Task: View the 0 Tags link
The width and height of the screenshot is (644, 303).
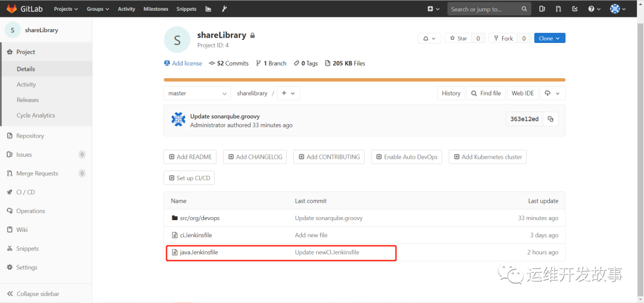Action: [x=306, y=63]
